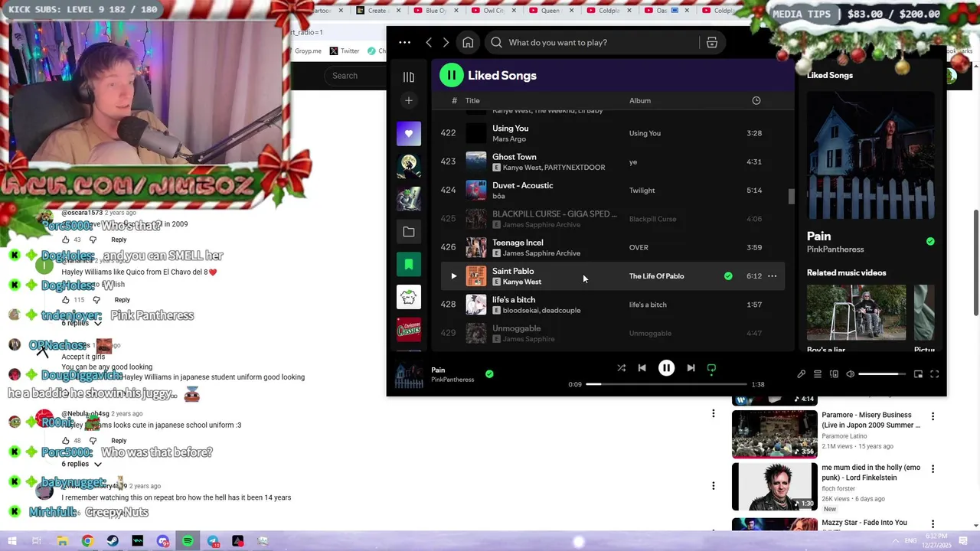
Task: Skip to the next track
Action: [691, 368]
